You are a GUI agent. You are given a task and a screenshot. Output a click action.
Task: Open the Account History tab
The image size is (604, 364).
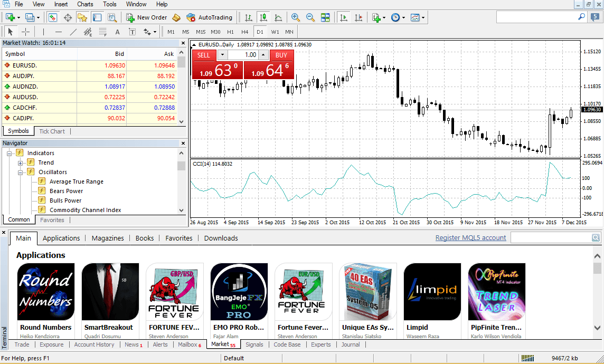pyautogui.click(x=94, y=344)
